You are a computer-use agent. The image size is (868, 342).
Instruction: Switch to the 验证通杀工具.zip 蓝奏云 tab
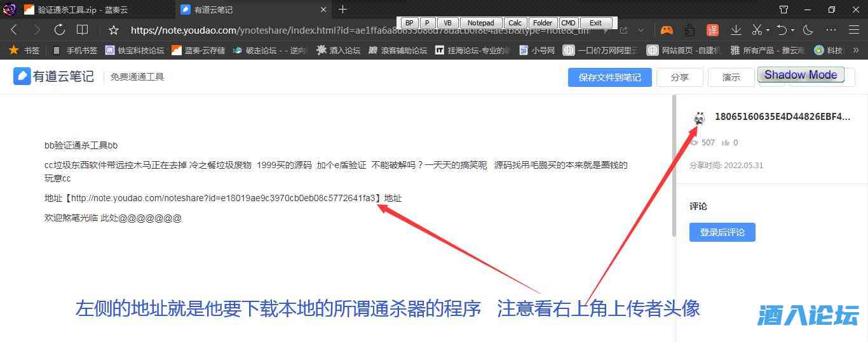pyautogui.click(x=88, y=10)
